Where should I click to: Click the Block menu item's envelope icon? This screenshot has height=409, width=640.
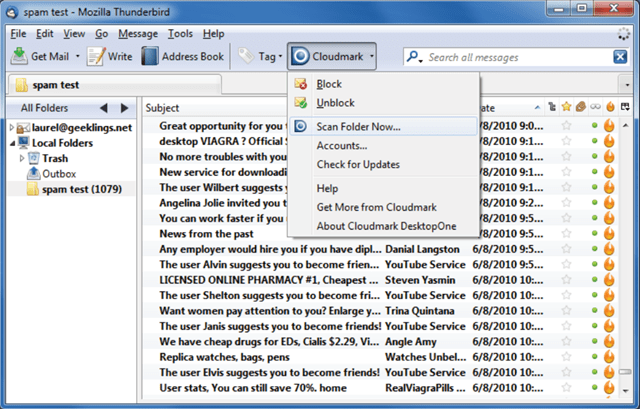click(301, 84)
